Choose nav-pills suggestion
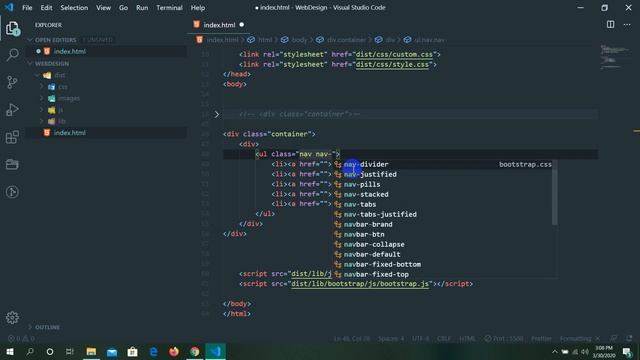Image resolution: width=640 pixels, height=360 pixels. 442,184
